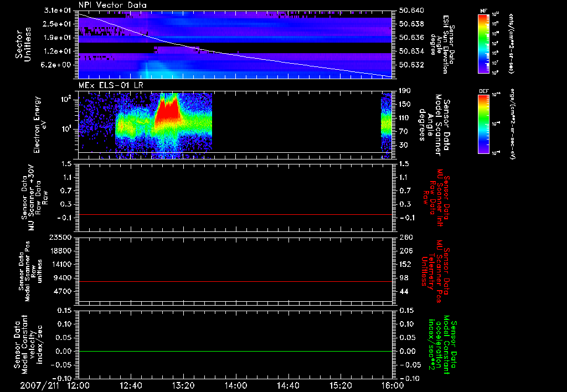Click the white Sun elevation curve in the NPI panel
This screenshot has height=392, width=567.
pyautogui.click(x=235, y=54)
